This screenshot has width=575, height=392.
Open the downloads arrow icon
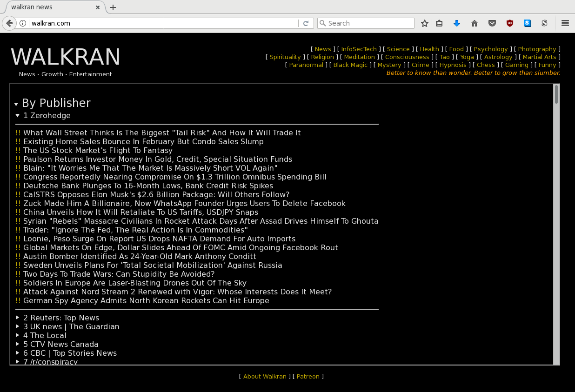click(457, 23)
